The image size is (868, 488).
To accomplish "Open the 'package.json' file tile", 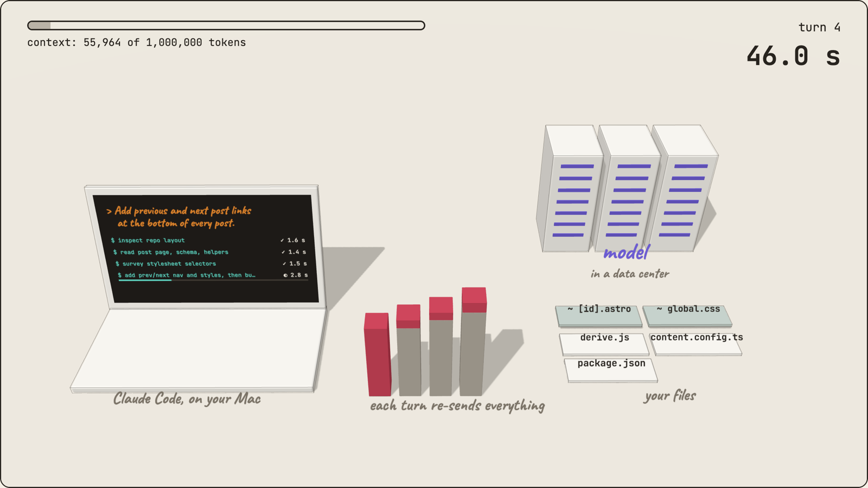I will tap(611, 371).
